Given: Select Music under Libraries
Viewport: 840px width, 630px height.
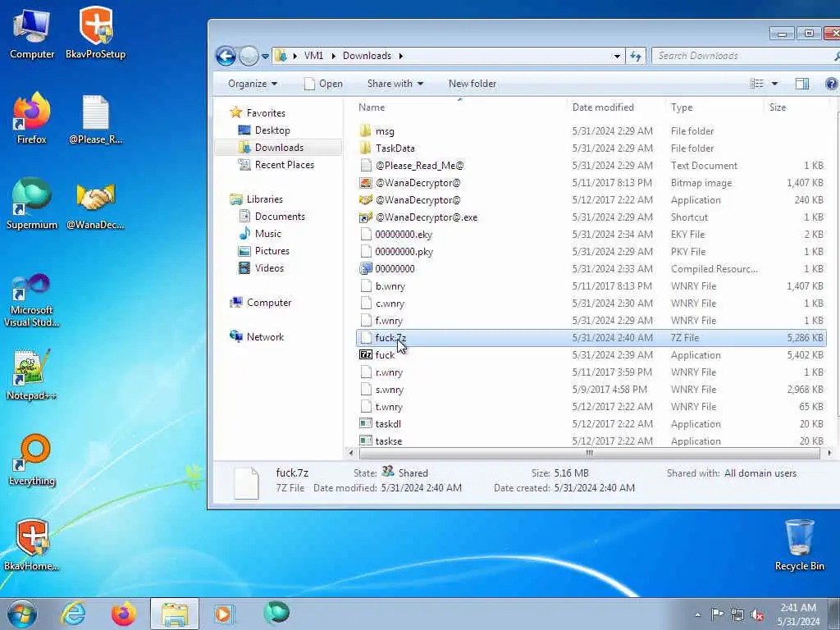Looking at the screenshot, I should [x=268, y=234].
